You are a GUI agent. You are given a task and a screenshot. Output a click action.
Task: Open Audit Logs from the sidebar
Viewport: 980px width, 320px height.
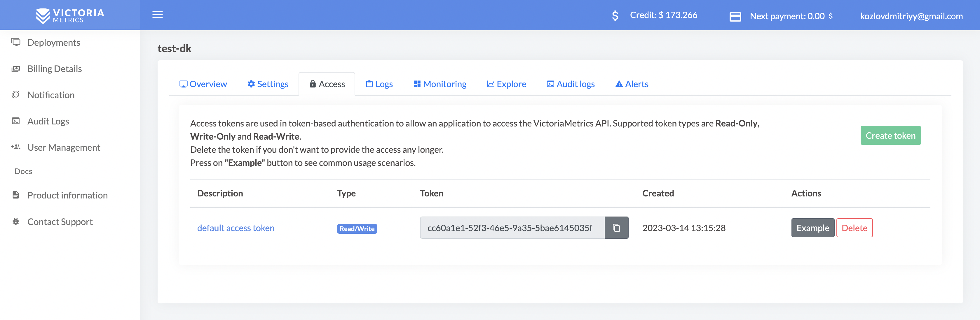(x=48, y=121)
